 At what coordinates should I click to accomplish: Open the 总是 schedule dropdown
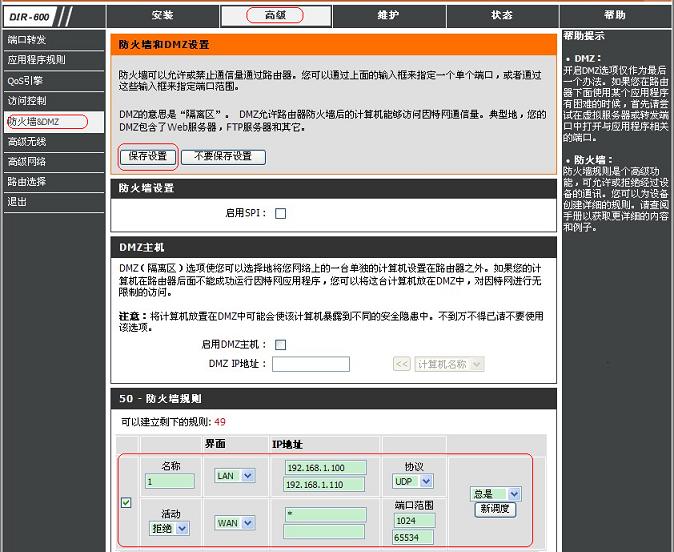pos(496,494)
